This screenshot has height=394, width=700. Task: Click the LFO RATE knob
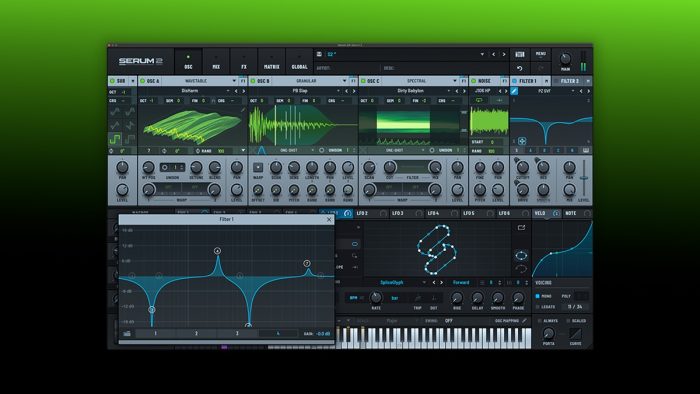click(x=376, y=297)
